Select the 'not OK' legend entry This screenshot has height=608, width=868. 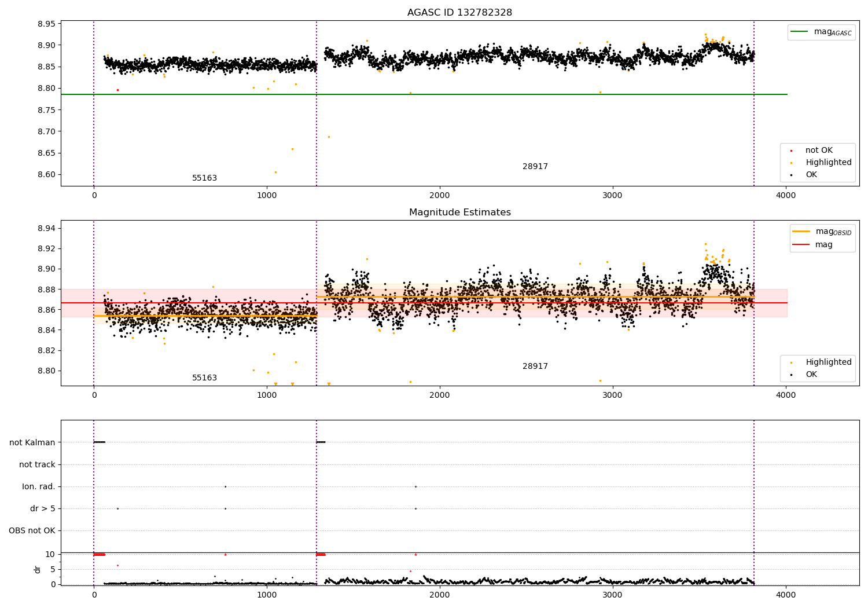[x=812, y=151]
